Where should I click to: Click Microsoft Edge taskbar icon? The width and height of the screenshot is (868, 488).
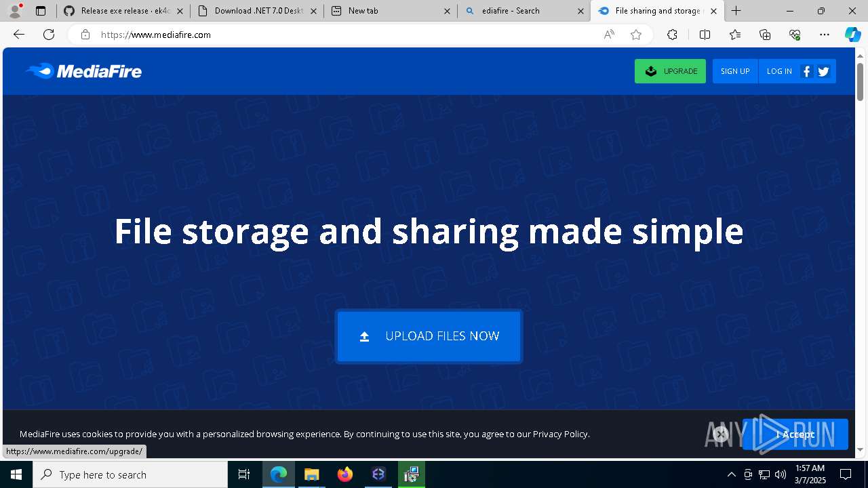[x=279, y=474]
